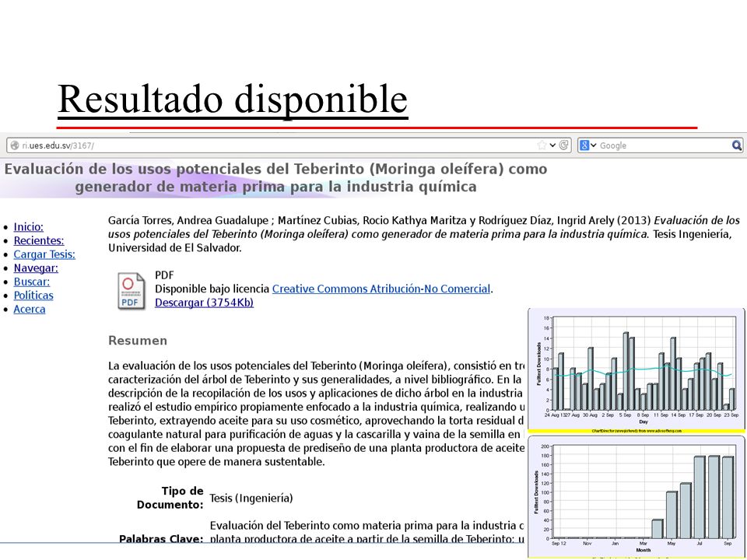Click the "Universidad de El Salvador." citation text
The height and width of the screenshot is (560, 747).
175,248
